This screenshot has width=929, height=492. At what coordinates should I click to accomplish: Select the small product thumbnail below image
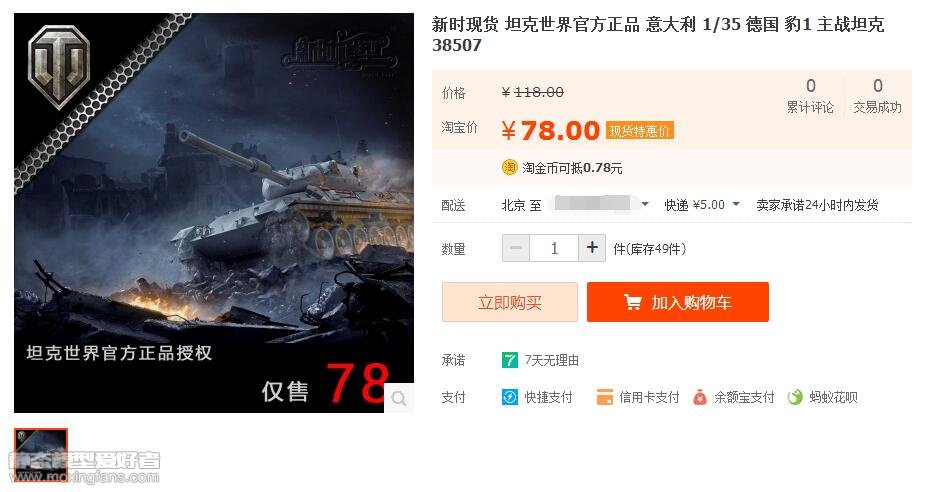(41, 455)
